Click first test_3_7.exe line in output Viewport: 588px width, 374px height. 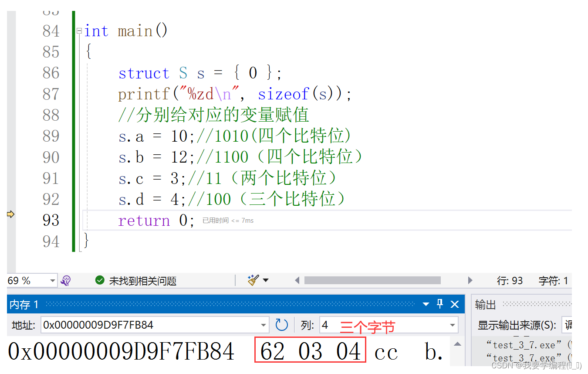pos(528,345)
